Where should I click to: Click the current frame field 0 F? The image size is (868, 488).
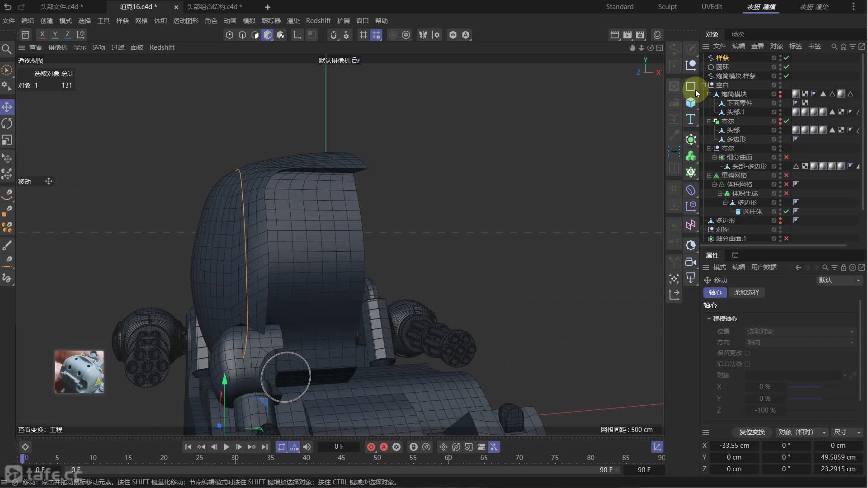pyautogui.click(x=339, y=446)
